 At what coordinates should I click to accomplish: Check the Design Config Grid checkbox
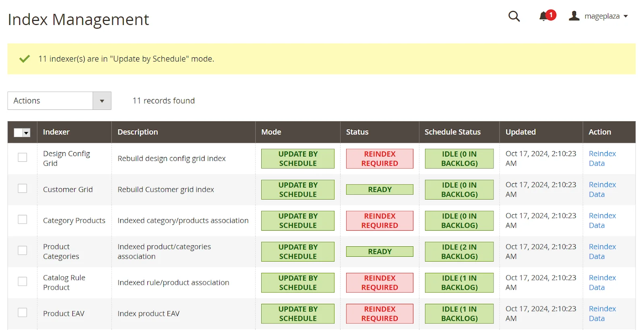tap(23, 157)
